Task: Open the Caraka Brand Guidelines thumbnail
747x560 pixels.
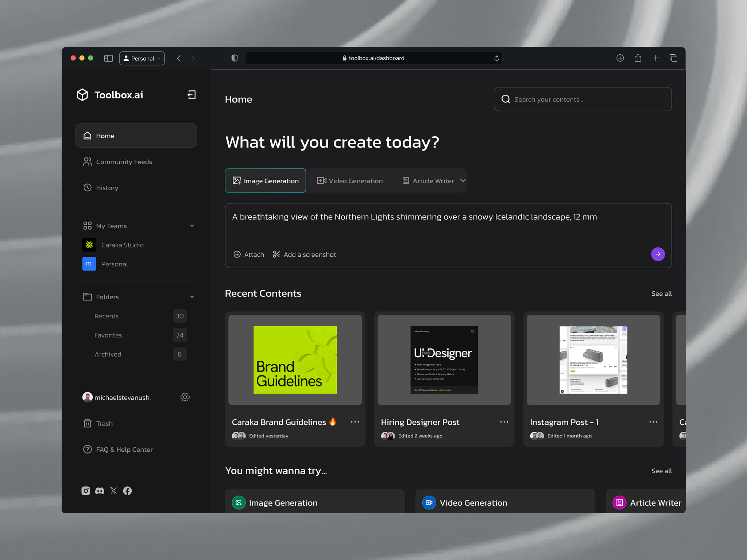Action: click(295, 360)
